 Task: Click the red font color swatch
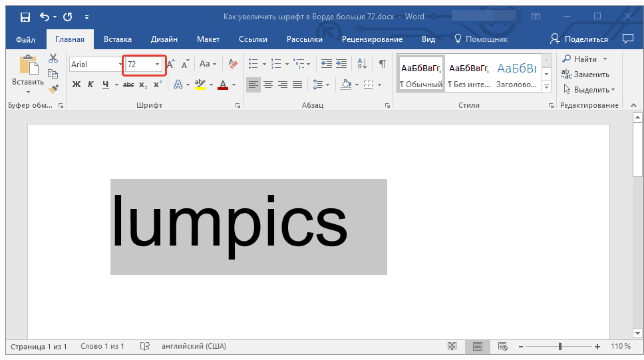[x=222, y=85]
